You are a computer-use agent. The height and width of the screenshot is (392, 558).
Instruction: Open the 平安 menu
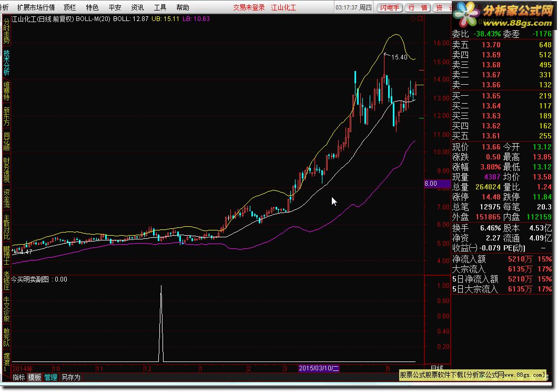click(115, 7)
